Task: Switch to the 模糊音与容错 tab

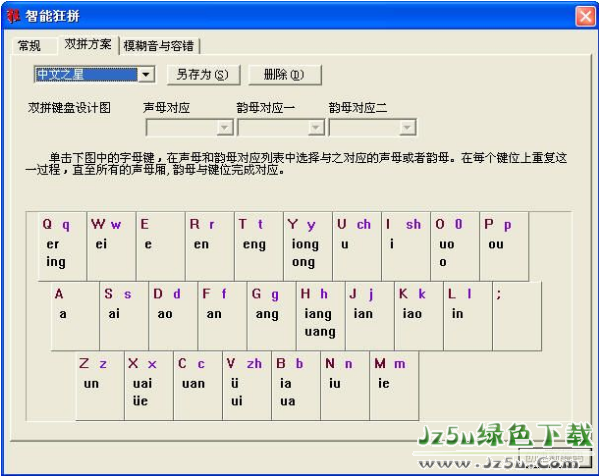Action: click(159, 46)
